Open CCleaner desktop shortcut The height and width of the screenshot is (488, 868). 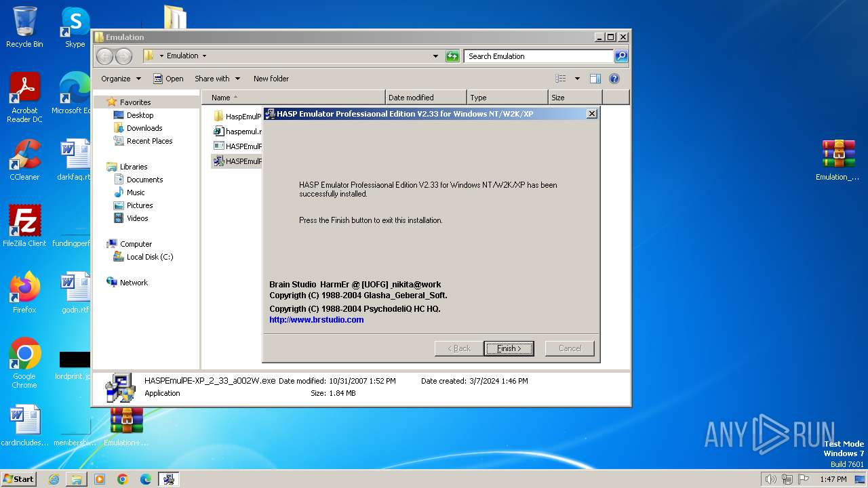tap(24, 160)
